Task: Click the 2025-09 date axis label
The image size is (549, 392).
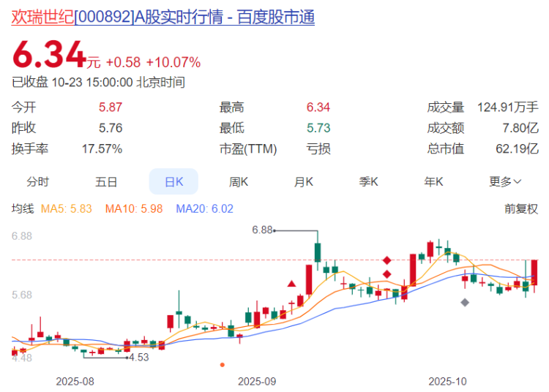Action: click(257, 381)
